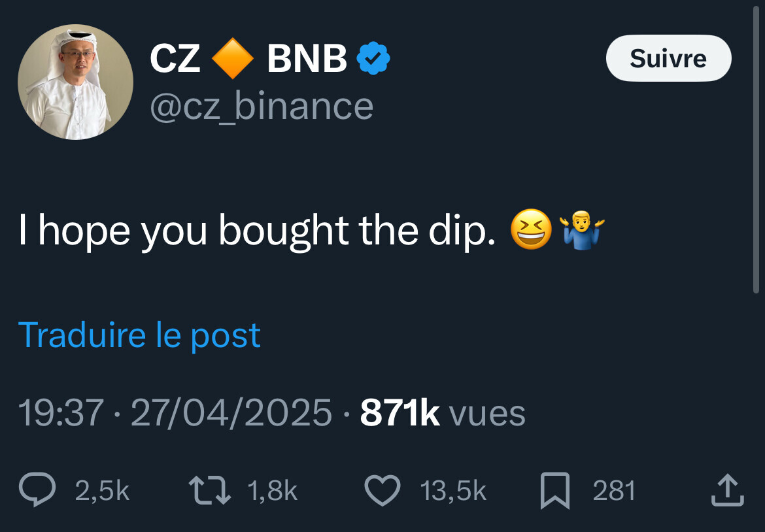Click the "Traduire le post" link

[139, 335]
